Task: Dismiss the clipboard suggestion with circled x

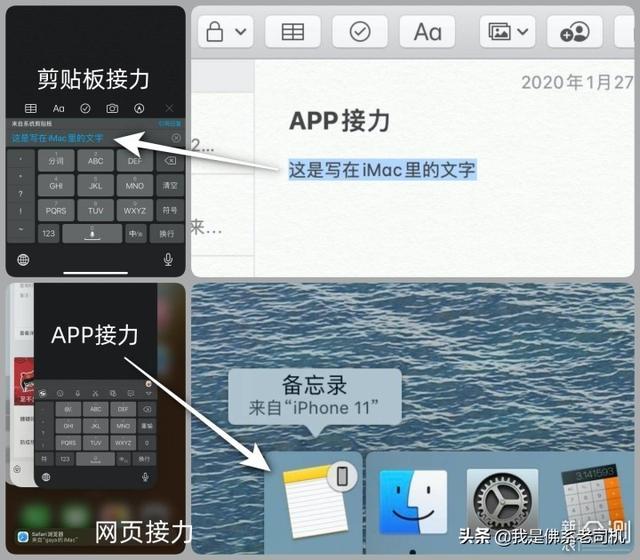Action: point(176,138)
